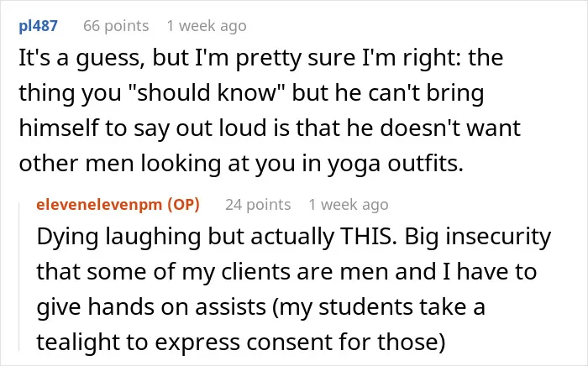Open elevenelevenpm's user profile

point(99,205)
